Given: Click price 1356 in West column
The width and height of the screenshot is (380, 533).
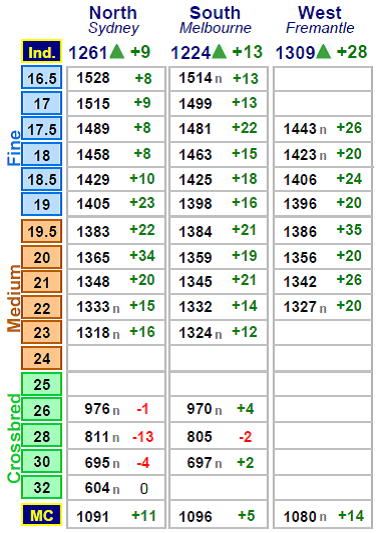Looking at the screenshot, I should 300,257.
